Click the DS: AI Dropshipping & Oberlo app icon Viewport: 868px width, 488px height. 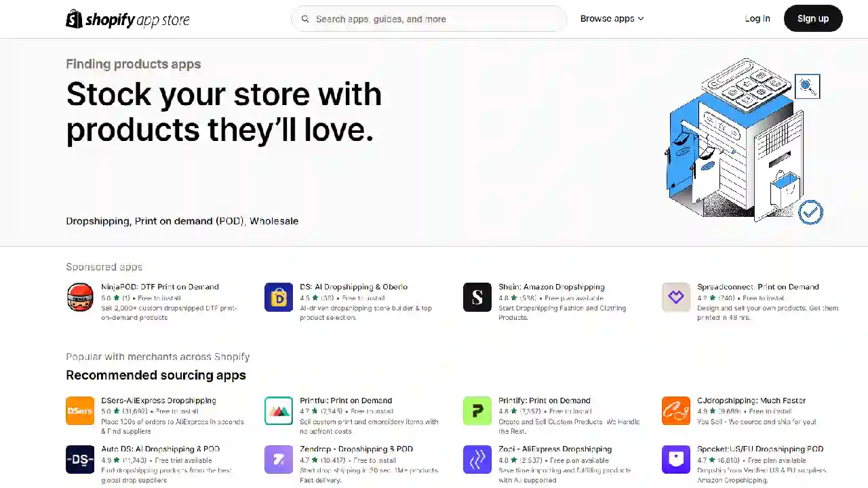pyautogui.click(x=279, y=297)
